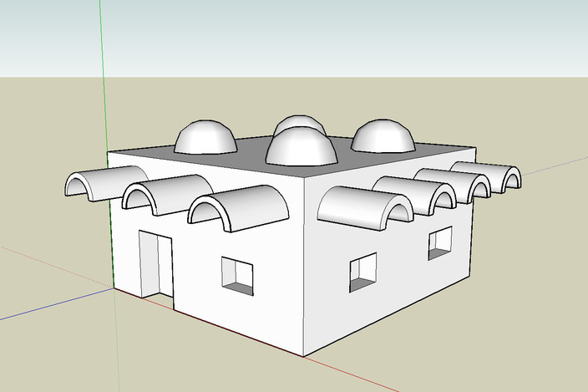Image resolution: width=588 pixels, height=392 pixels.
Task: Click the front-most dome on the roof
Action: [x=302, y=146]
